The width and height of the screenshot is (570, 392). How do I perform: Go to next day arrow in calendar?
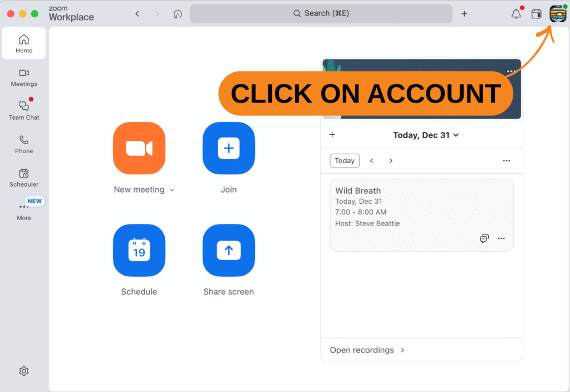pos(391,161)
